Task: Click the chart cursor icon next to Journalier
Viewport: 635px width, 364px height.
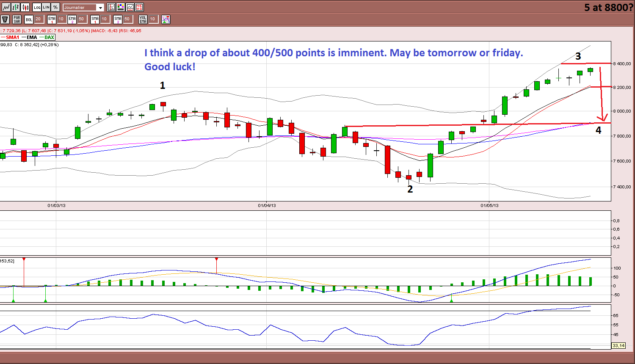Action: (111, 7)
